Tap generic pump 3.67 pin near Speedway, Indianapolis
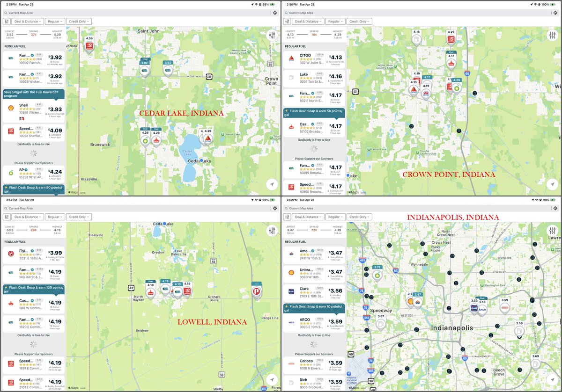This screenshot has width=562, height=392. click(x=381, y=322)
